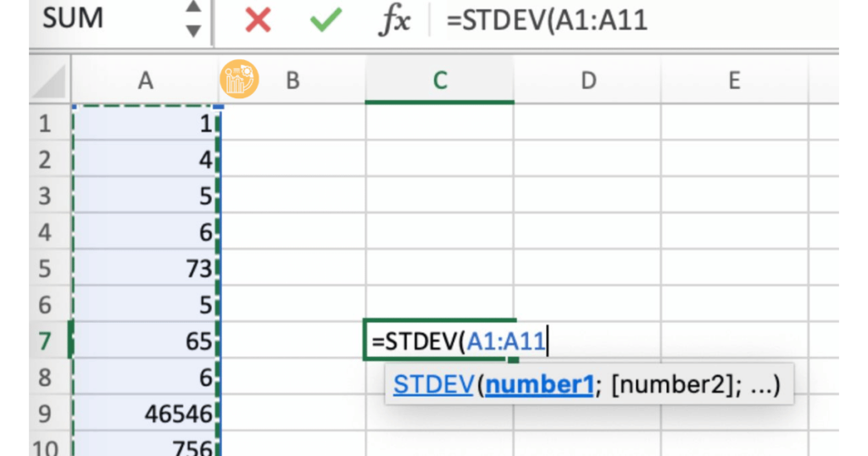Open the Name Box dropdown arrows

[x=193, y=20]
